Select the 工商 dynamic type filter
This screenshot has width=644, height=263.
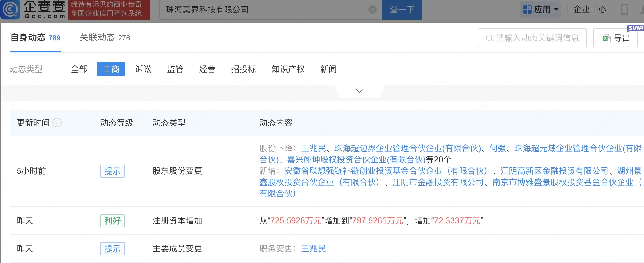point(111,69)
